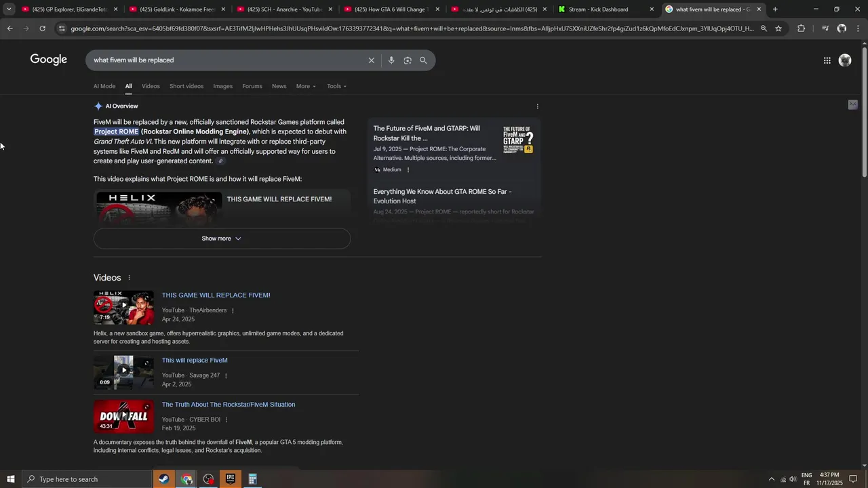Select the News search filter
Viewport: 868px width, 488px height.
(279, 86)
